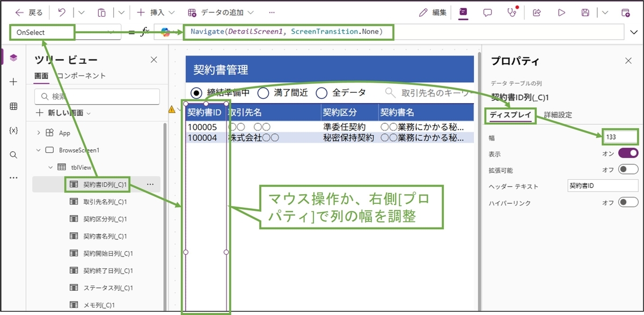Click the 取引先名 keyword search box
The image size is (644, 315).
(x=428, y=93)
